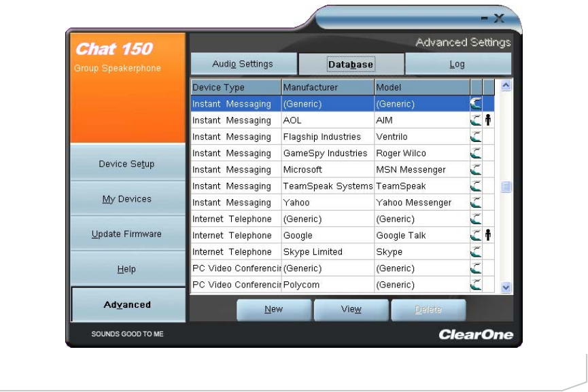Select the GameSpy Industries cell

(328, 154)
